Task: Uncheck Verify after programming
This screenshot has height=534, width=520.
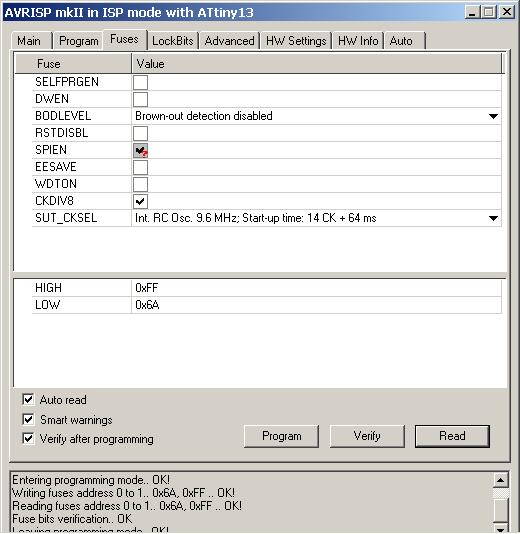Action: click(28, 438)
